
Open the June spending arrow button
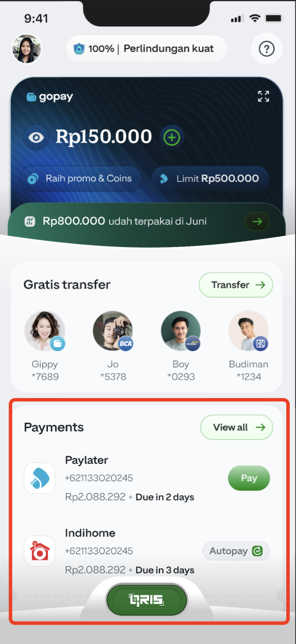tap(257, 222)
